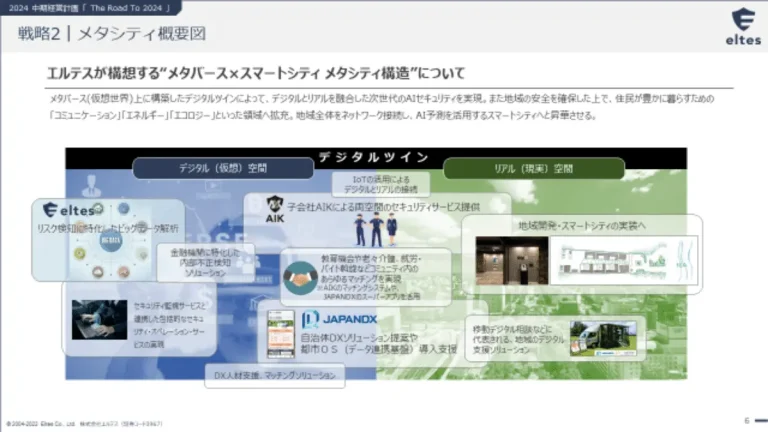
Task: Click the eltes logo in the digital space card
Action: pos(69,210)
